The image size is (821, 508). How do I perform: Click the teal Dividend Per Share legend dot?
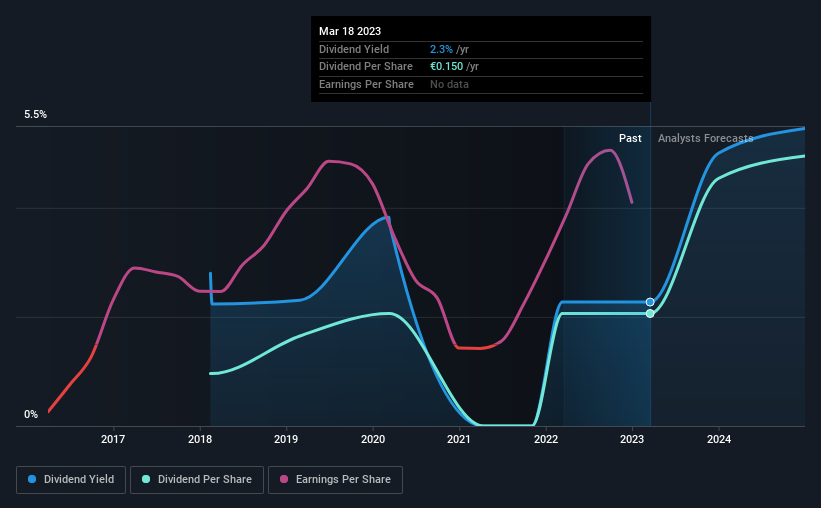(146, 479)
